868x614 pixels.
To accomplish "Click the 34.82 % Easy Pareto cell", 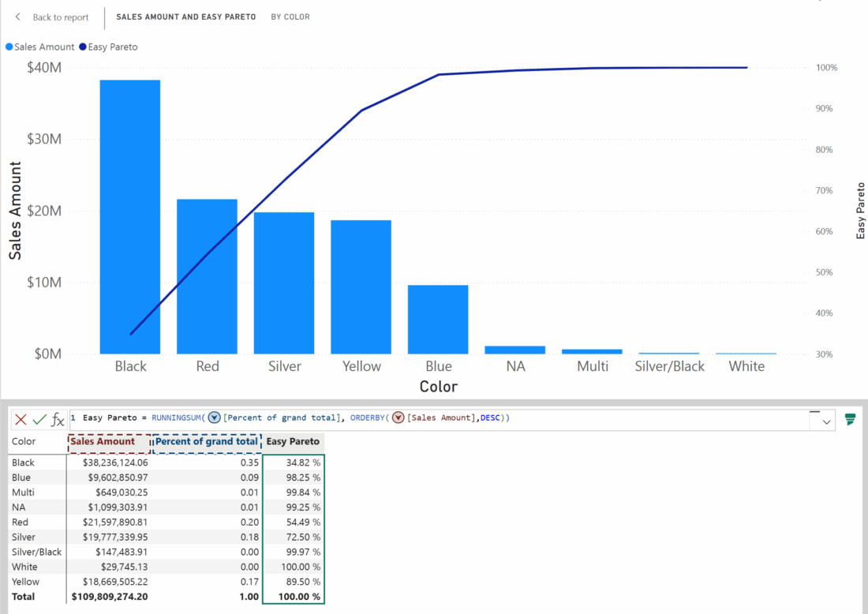I will pyautogui.click(x=303, y=462).
